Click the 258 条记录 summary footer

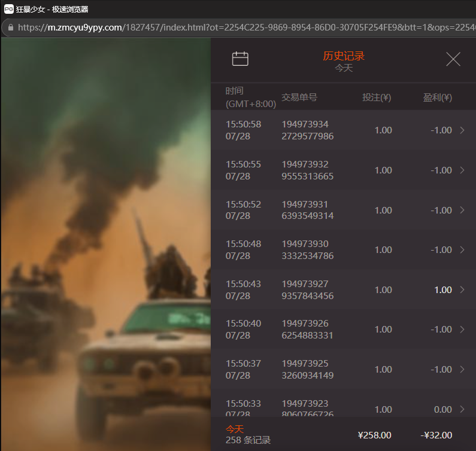click(x=248, y=440)
